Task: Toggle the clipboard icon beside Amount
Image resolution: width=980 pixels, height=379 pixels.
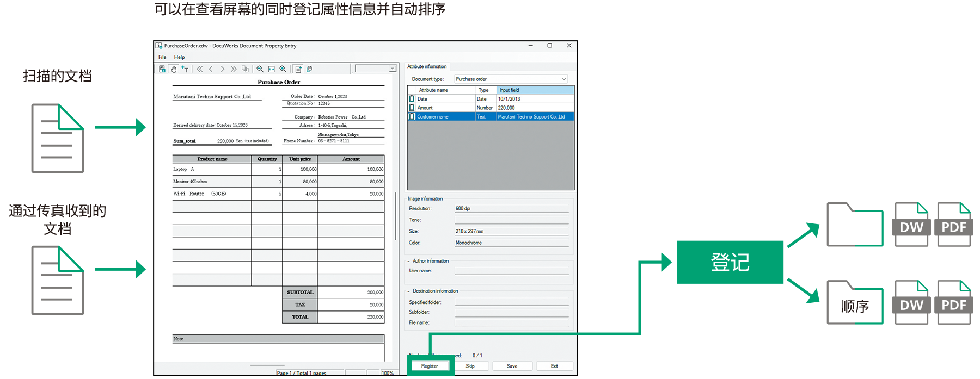Action: click(x=412, y=108)
